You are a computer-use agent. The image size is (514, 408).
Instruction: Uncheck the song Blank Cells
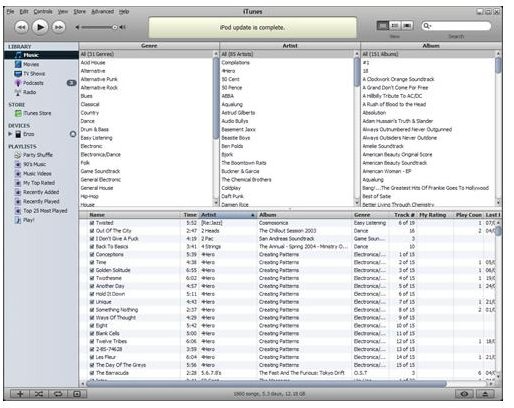click(92, 334)
